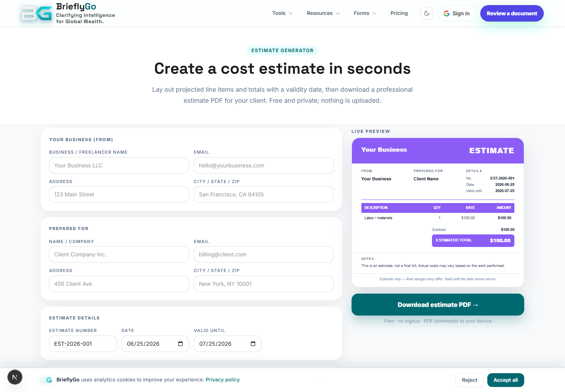
Task: Expand the Tools menu
Action: point(282,13)
